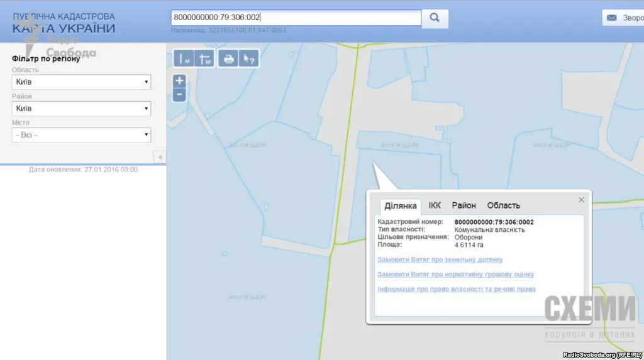Click the Оборони purpose value
The width and height of the screenshot is (644, 360).
468,237
